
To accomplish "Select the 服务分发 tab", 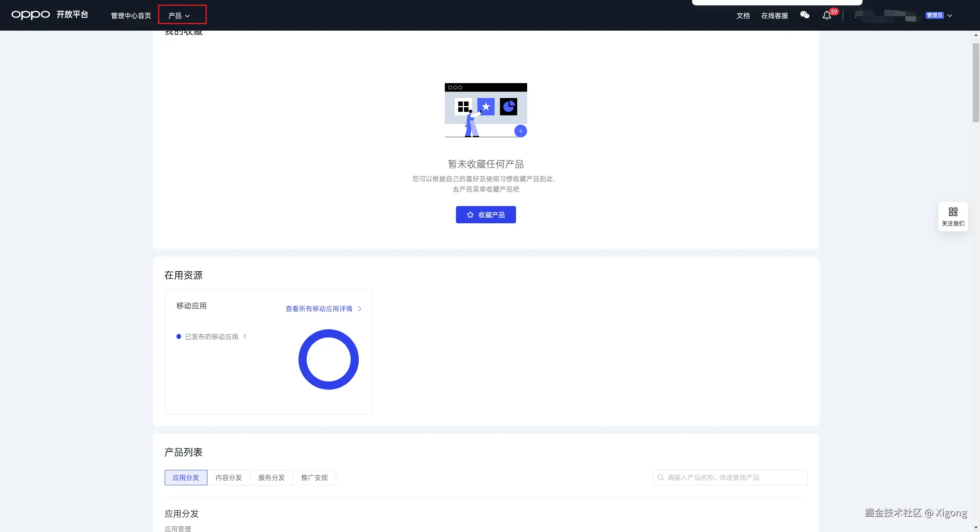I will coord(271,478).
